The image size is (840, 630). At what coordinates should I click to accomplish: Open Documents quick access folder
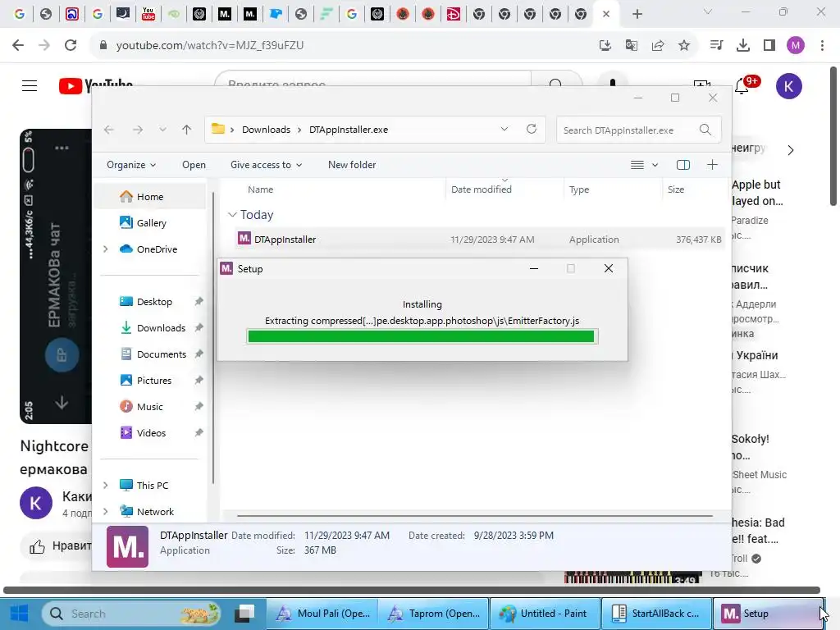pyautogui.click(x=162, y=354)
